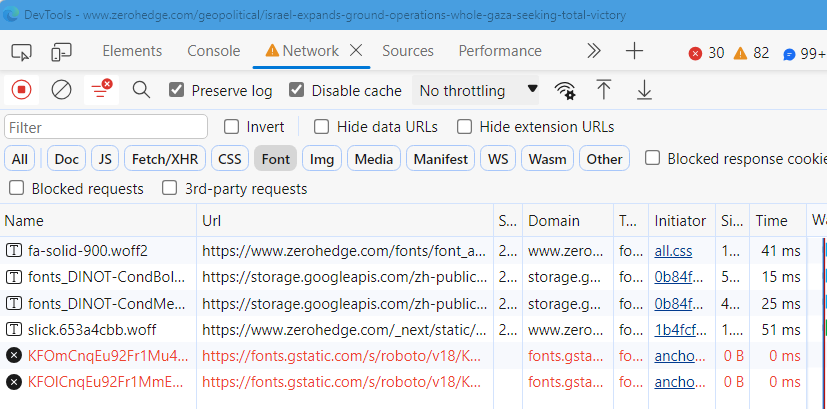Enable Blocked requests checkbox
Screen dimensions: 827x409
click(x=16, y=188)
